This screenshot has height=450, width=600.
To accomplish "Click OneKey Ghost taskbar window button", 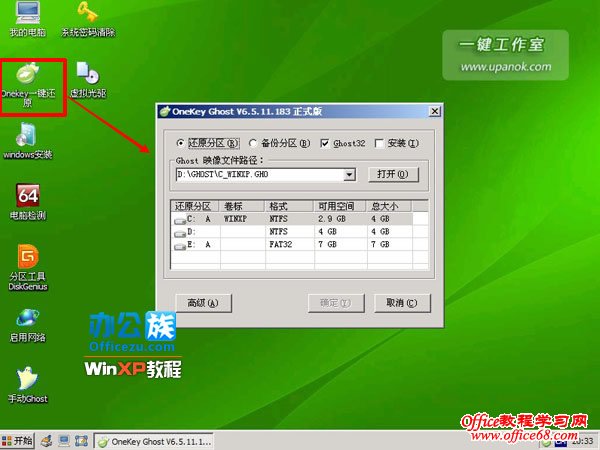I will pos(154,442).
